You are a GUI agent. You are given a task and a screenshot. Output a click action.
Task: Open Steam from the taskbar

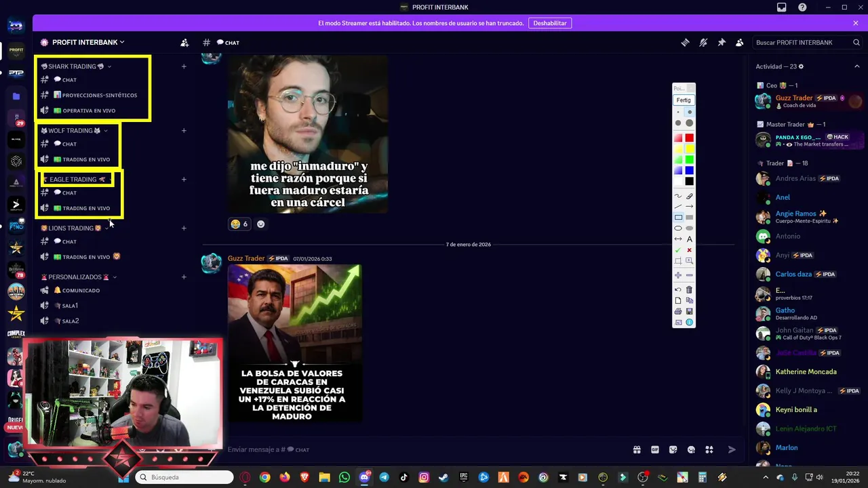443,477
